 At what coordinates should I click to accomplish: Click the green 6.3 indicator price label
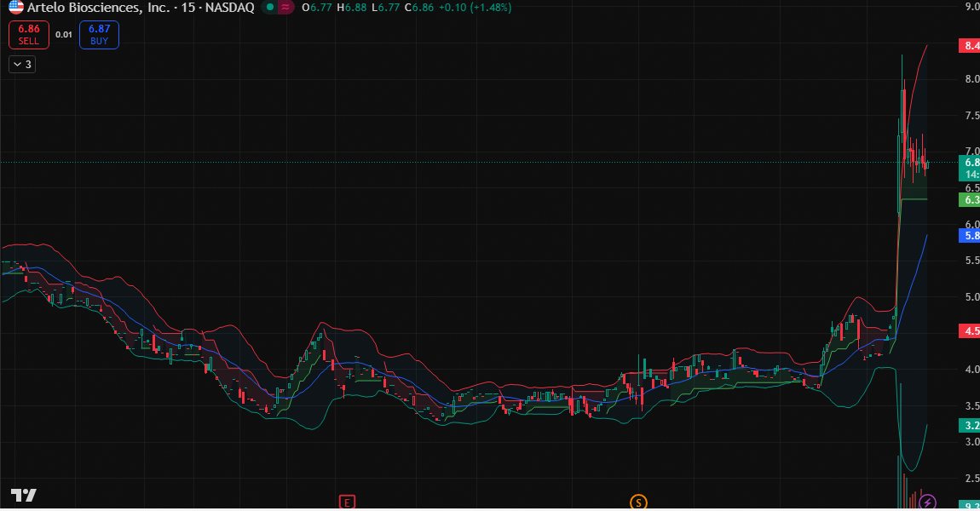coord(969,200)
